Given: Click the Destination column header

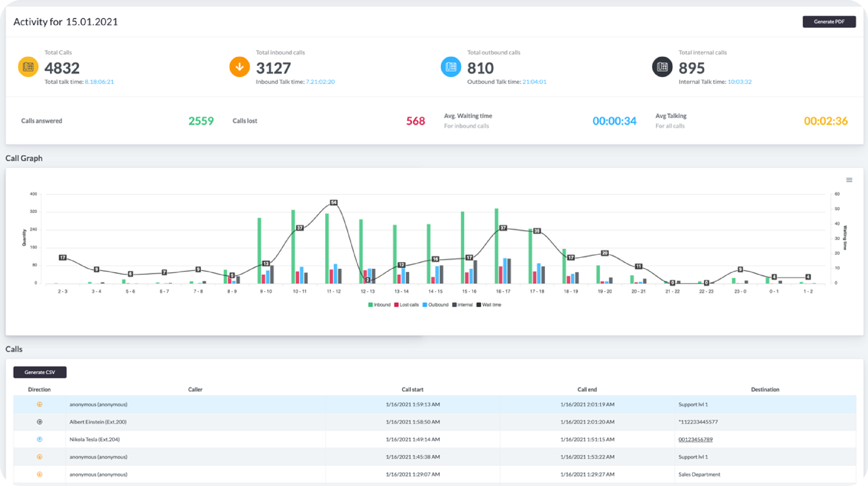Looking at the screenshot, I should (x=765, y=390).
